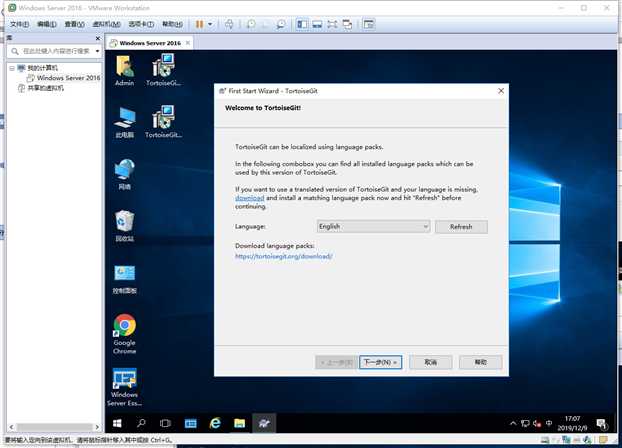Viewport: 622px width, 448px height.
Task: Click the 回收站 recycle bin icon
Action: coord(125,226)
